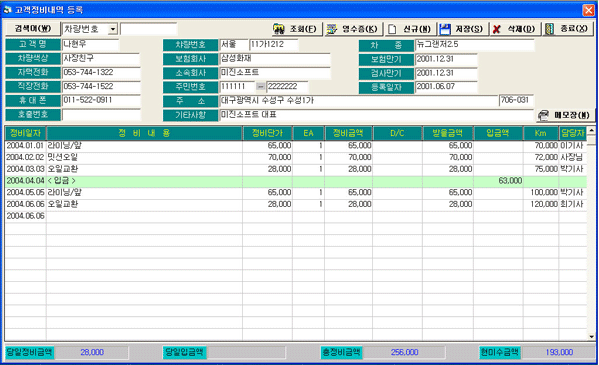The height and width of the screenshot is (365, 599).
Task: Click the 현미수금액 value 193,000
Action: click(559, 352)
